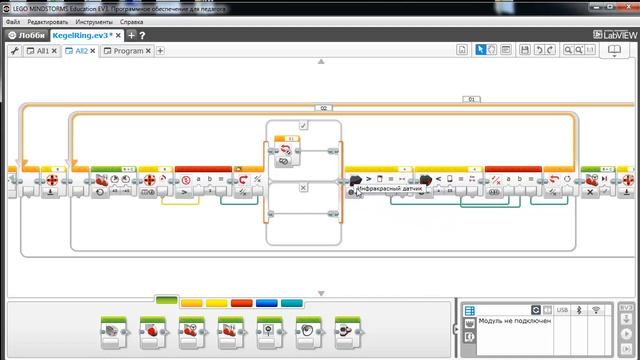Viewport: 640px width, 360px height.
Task: Download and run the program
Action: [x=626, y=334]
